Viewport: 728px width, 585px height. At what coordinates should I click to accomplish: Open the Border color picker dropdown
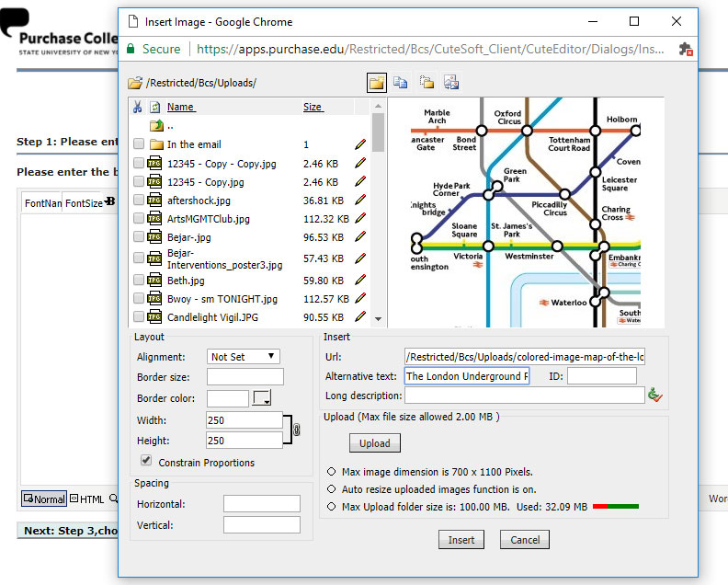tap(262, 398)
